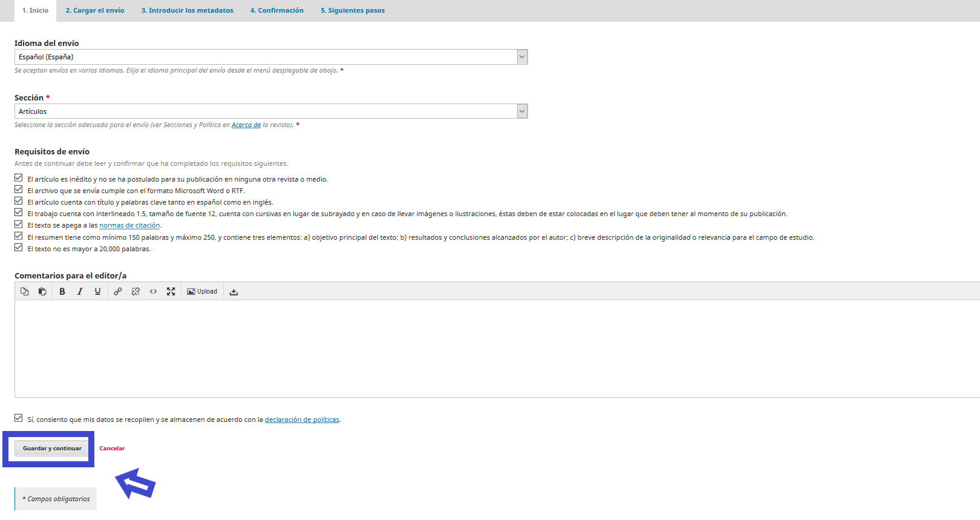Click the Upload image button
This screenshot has width=980, height=520.
[202, 291]
